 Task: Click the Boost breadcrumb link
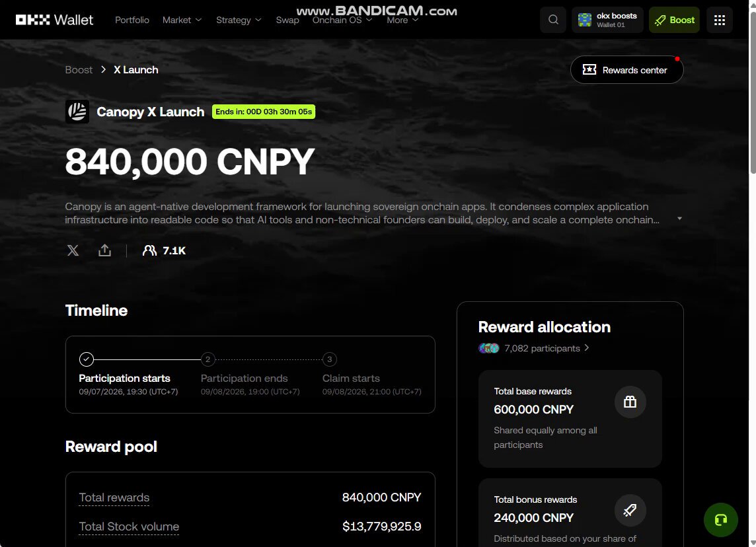pos(79,70)
